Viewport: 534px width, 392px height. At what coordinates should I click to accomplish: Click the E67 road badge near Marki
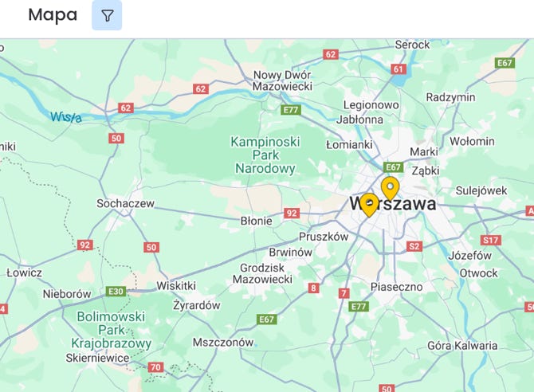[394, 167]
